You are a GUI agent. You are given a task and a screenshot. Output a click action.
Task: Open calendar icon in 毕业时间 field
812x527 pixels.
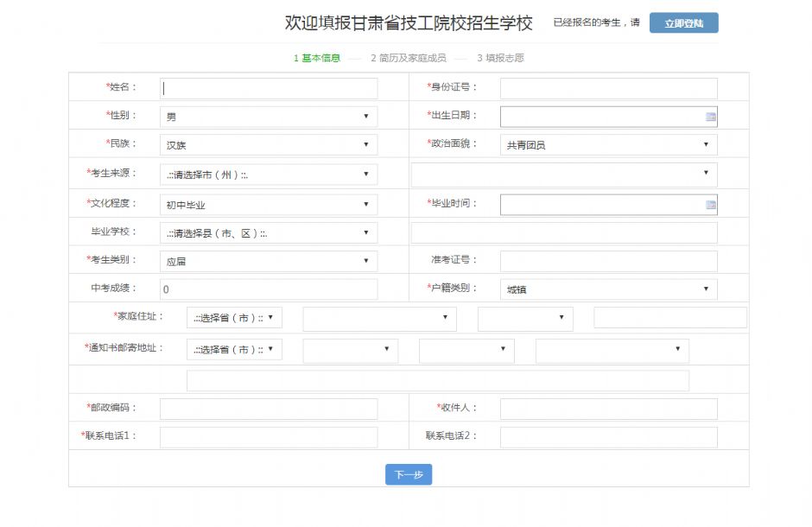(710, 205)
